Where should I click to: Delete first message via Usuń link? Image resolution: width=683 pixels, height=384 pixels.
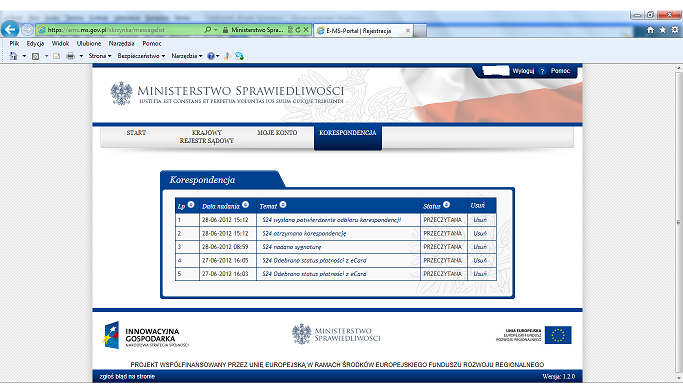[480, 220]
